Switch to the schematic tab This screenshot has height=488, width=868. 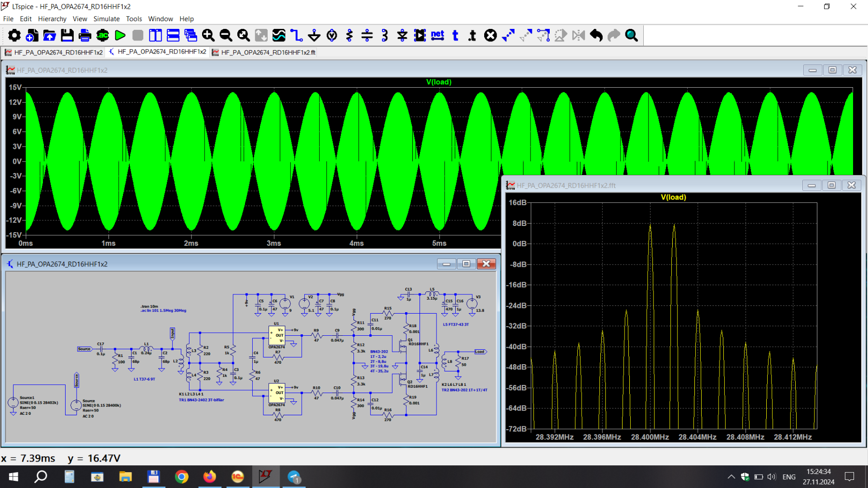click(158, 52)
